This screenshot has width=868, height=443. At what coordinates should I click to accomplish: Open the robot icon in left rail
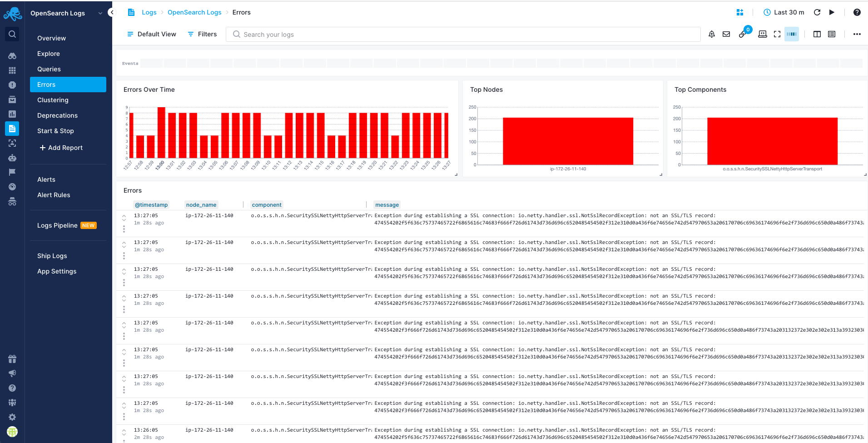[x=12, y=158]
